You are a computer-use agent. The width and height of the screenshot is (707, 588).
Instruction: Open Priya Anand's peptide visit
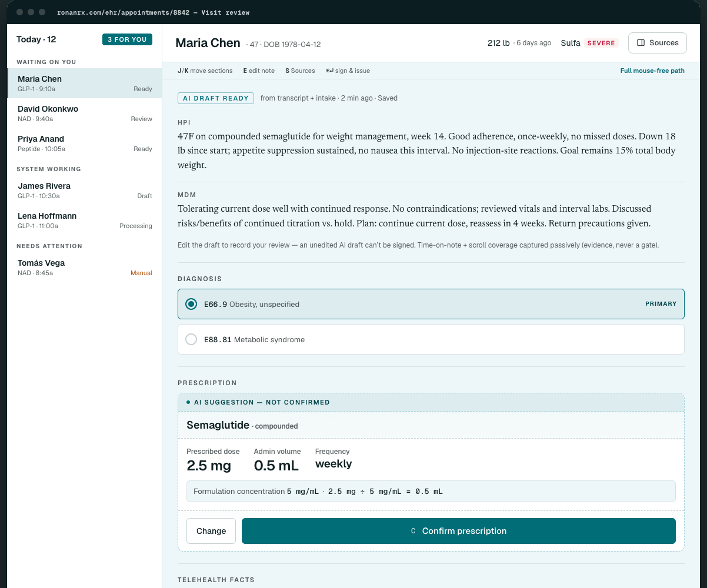tap(85, 143)
